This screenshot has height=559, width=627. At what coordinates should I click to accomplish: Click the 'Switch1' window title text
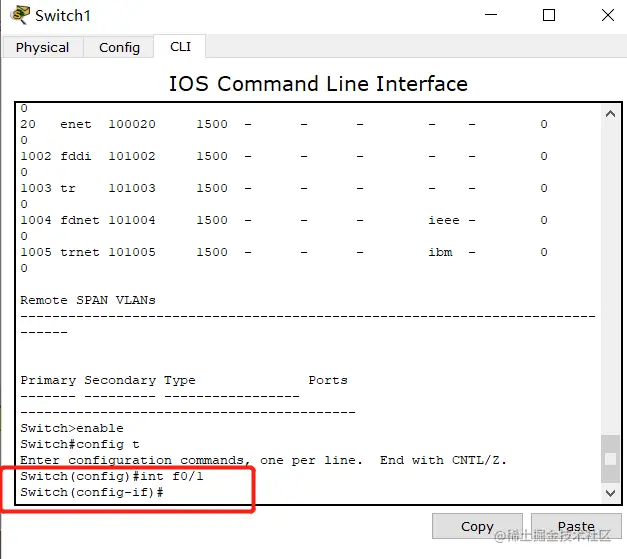coord(63,16)
